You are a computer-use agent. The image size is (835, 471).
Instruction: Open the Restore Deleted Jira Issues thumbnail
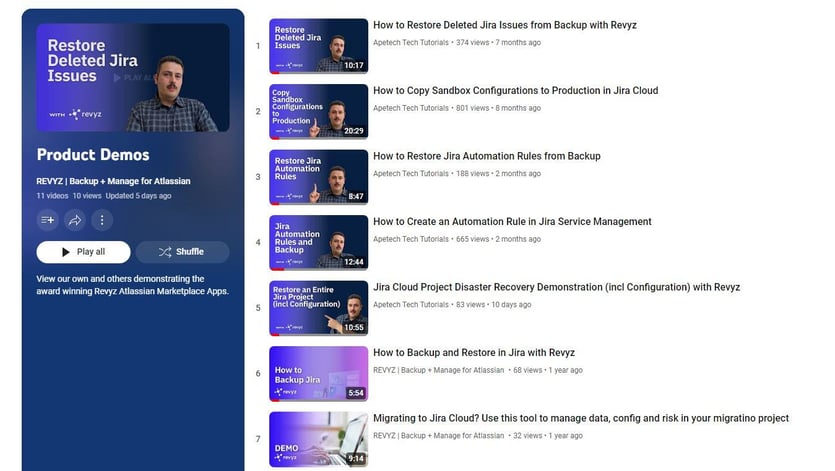click(318, 46)
